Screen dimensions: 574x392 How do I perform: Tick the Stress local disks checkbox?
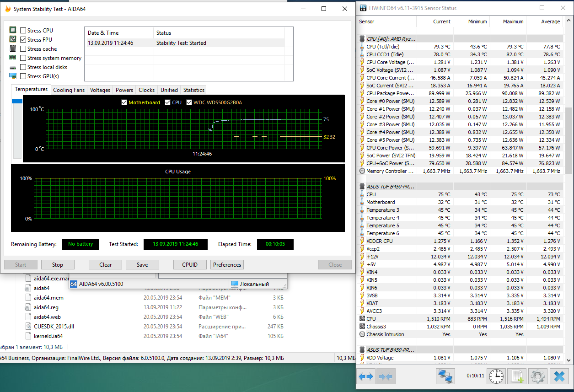pos(23,67)
